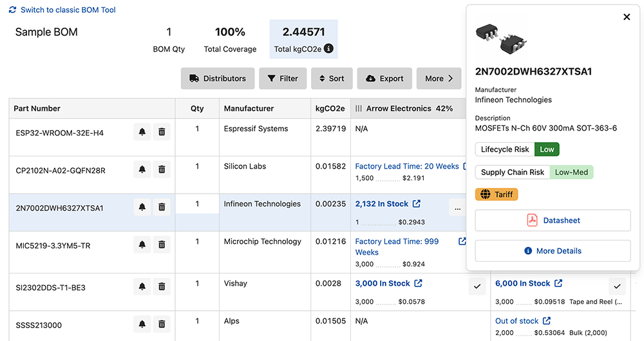Close the part details popup
The height and width of the screenshot is (341, 644).
pyautogui.click(x=627, y=17)
